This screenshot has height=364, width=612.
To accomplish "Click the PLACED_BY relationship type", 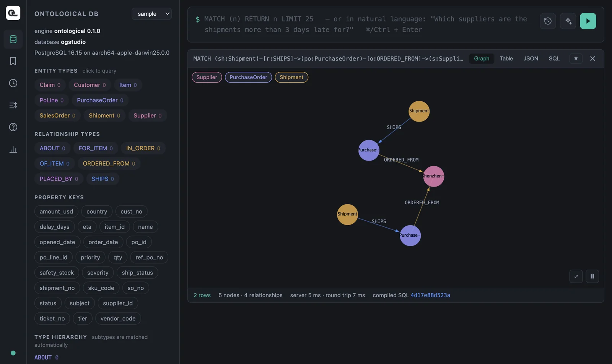I will 59,179.
